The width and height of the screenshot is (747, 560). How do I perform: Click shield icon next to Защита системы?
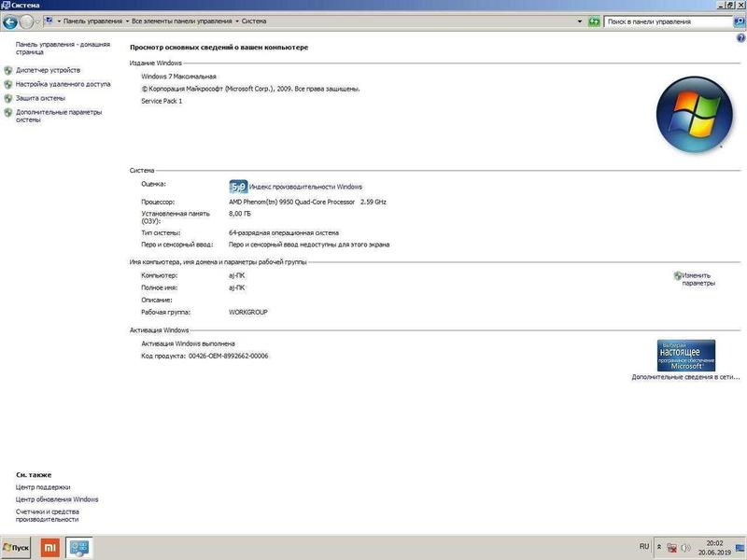(8, 99)
